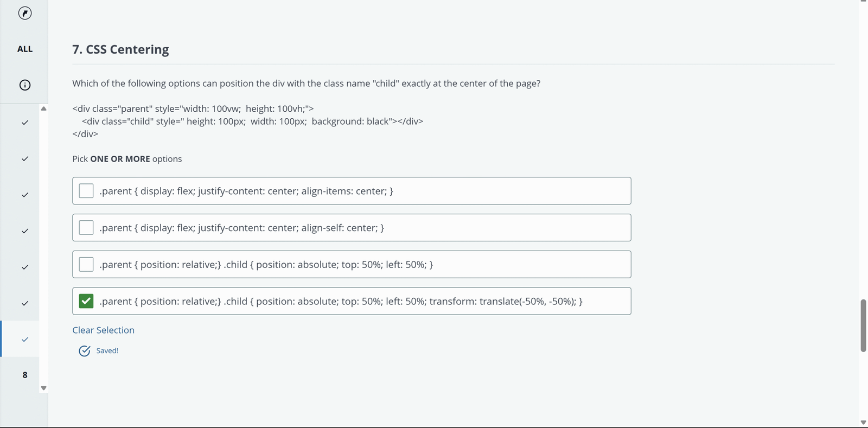Screen dimensions: 868x428
Task: Go to third checkmarked question in sidebar
Action: (25, 195)
